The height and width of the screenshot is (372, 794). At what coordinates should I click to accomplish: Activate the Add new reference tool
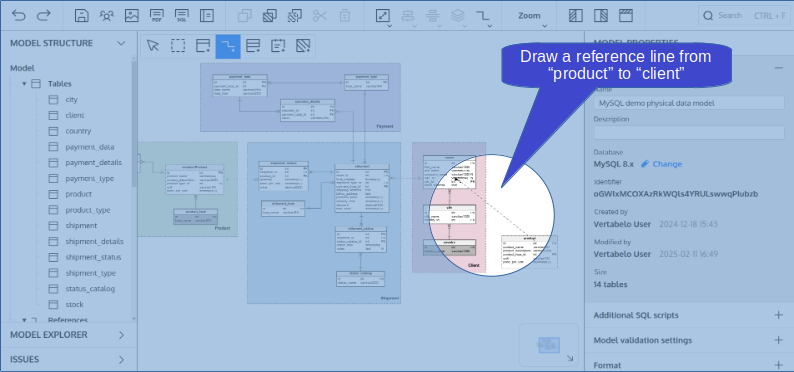(x=228, y=46)
